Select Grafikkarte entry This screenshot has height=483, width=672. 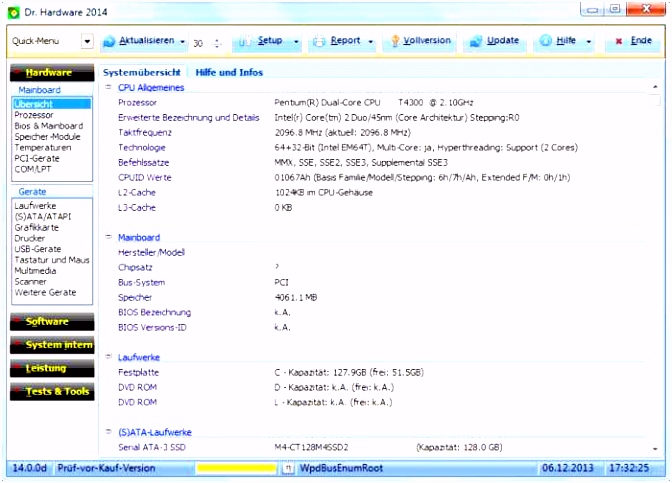pyautogui.click(x=36, y=228)
